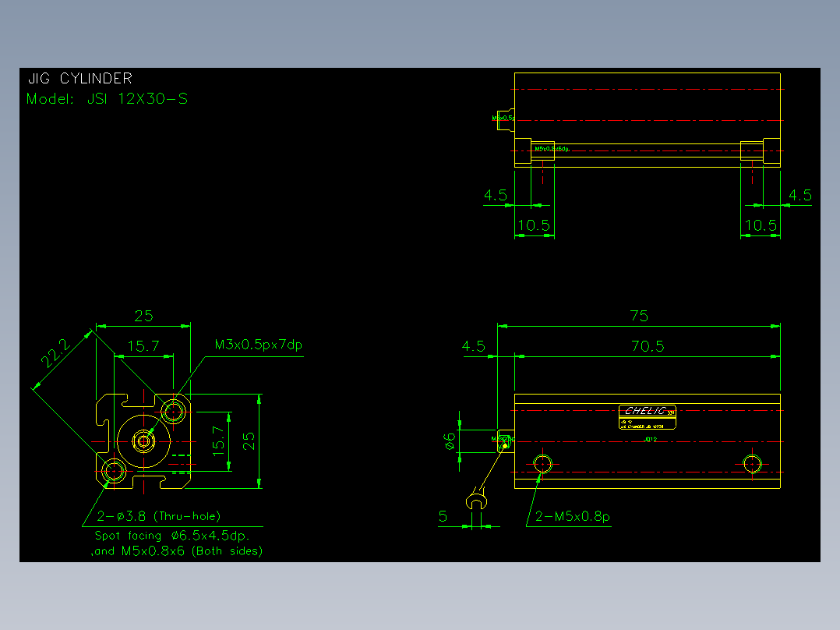Click the ",and M5x0.8x6 (Both sides)" note
Screen dimensions: 840x630
coord(177,551)
